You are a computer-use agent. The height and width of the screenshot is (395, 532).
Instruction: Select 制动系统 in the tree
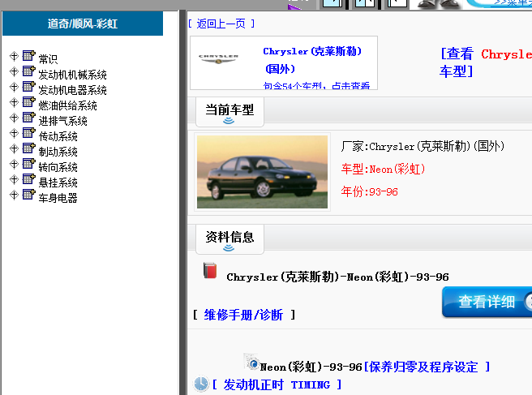point(58,152)
